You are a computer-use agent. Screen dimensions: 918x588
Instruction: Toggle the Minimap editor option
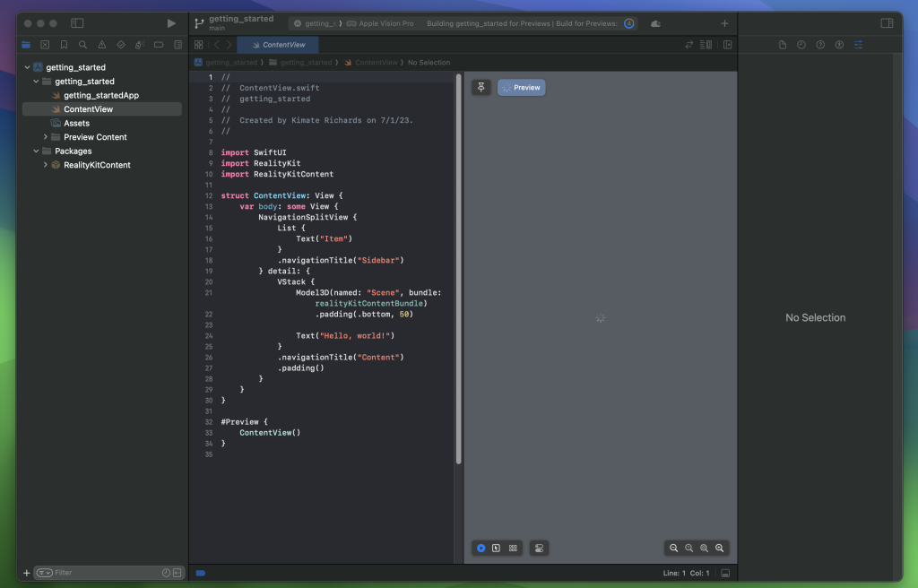(x=707, y=45)
